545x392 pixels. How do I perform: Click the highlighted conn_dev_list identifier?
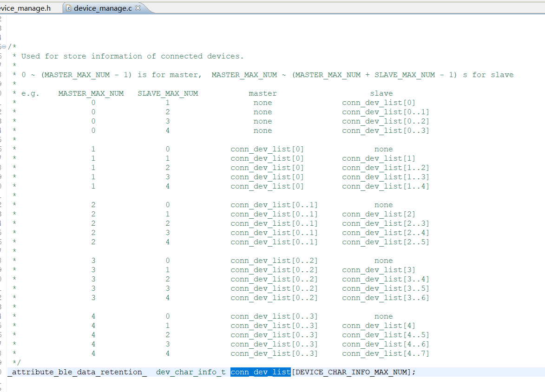(260, 372)
